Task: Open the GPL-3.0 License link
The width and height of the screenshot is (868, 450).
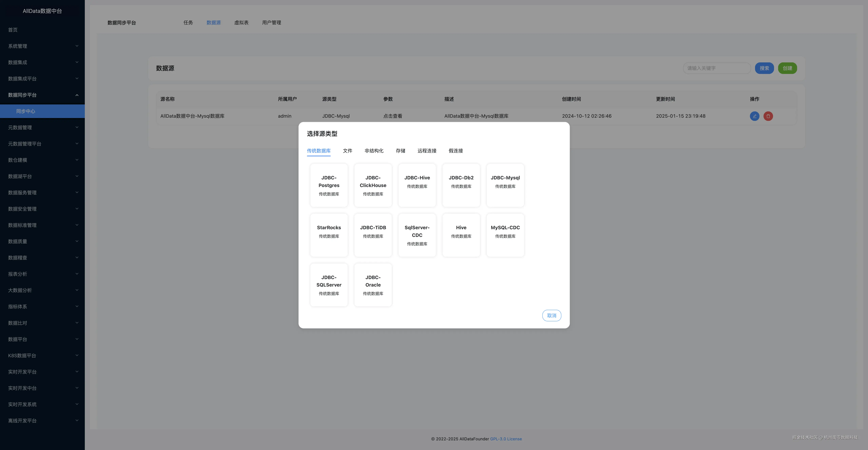Action: (506, 439)
